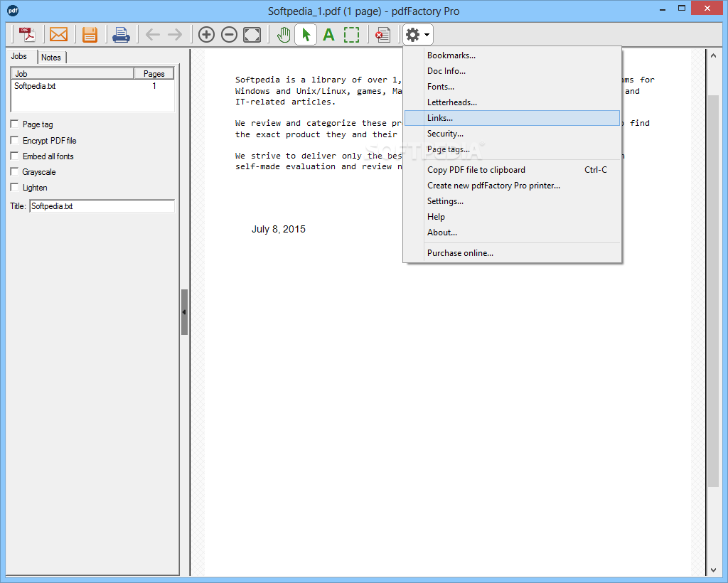The width and height of the screenshot is (728, 583).
Task: Click the Title input field
Action: (x=102, y=206)
